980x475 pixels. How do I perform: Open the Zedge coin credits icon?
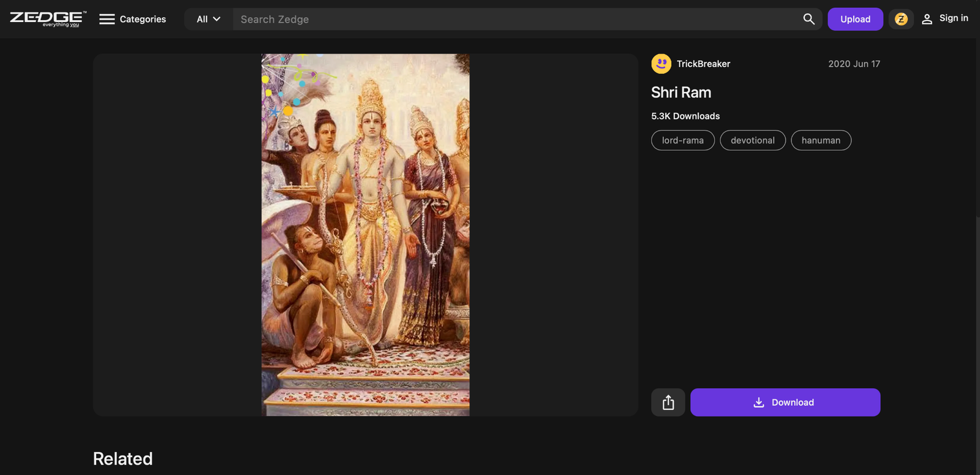click(x=901, y=19)
